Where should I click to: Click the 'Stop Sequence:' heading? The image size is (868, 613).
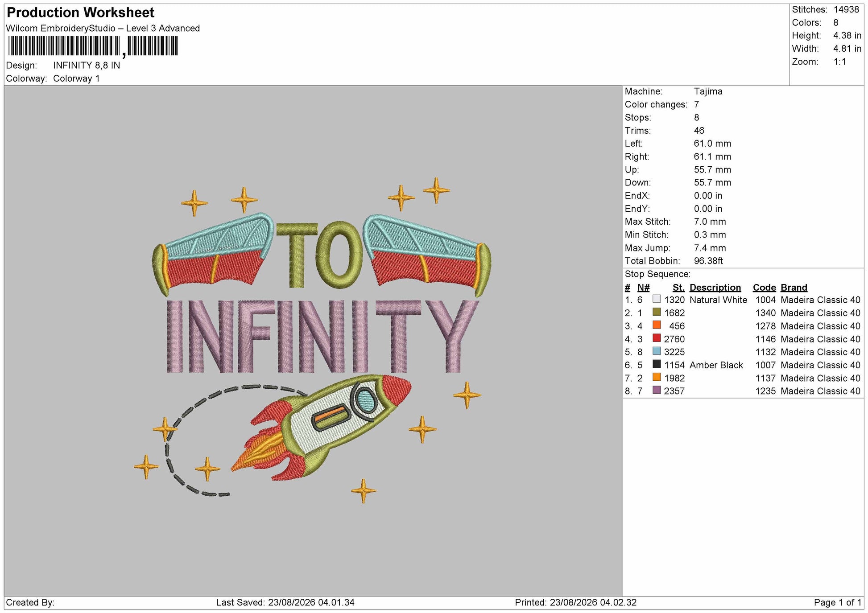pyautogui.click(x=657, y=274)
